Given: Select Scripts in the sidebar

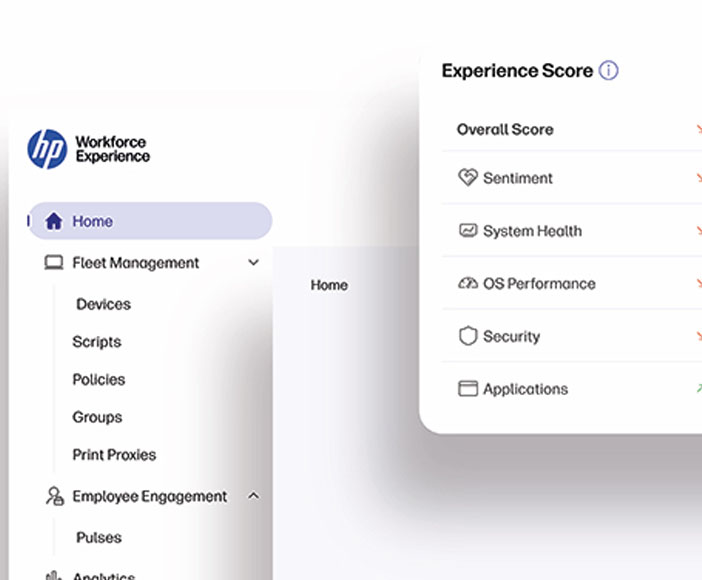Looking at the screenshot, I should pyautogui.click(x=97, y=342).
